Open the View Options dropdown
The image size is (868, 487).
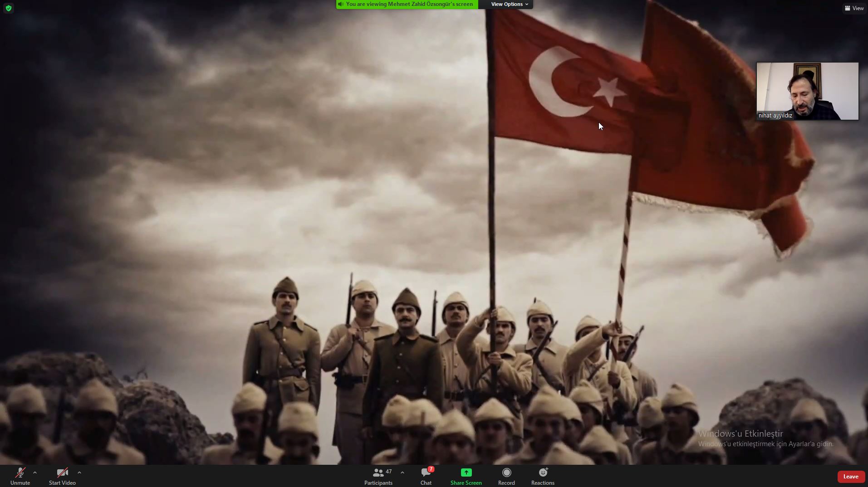[x=509, y=4]
